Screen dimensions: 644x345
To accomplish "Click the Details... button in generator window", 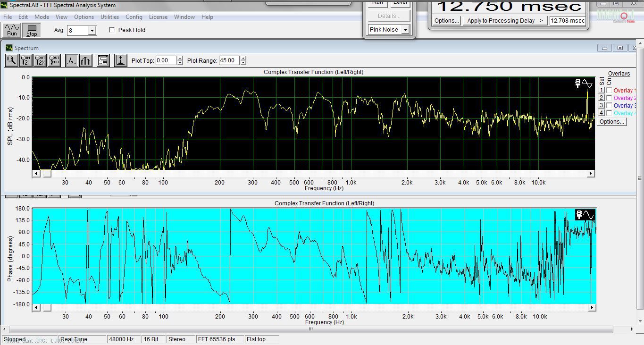I will (389, 16).
